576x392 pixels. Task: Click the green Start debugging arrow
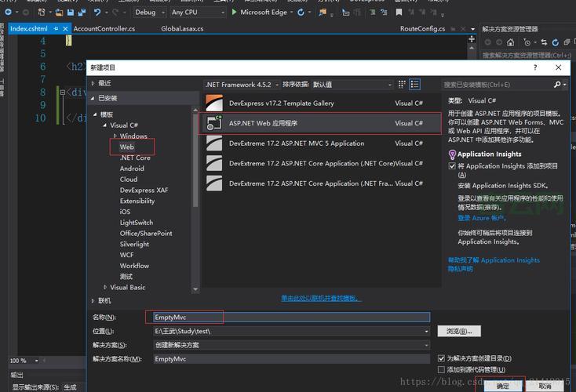(x=234, y=13)
